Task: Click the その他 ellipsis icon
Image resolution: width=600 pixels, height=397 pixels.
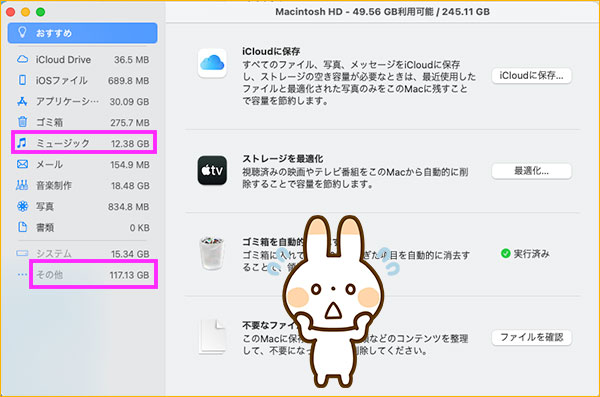Action: coord(23,274)
